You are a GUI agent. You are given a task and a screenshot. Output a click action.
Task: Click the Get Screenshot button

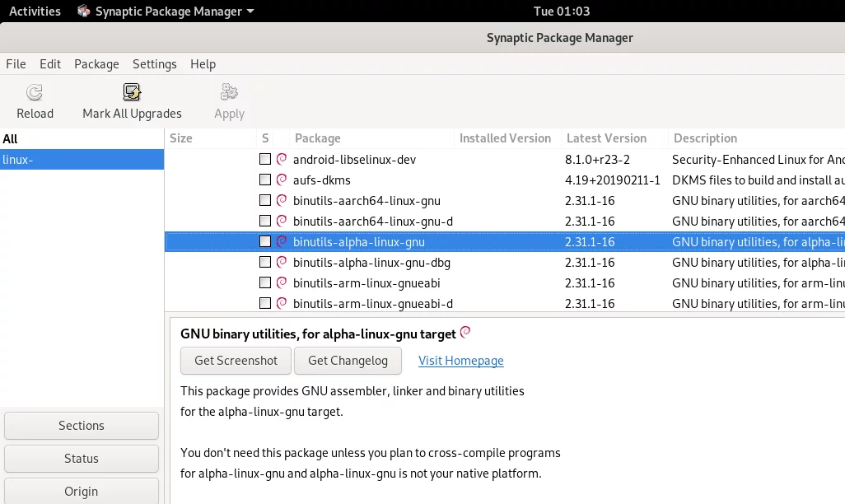click(236, 361)
